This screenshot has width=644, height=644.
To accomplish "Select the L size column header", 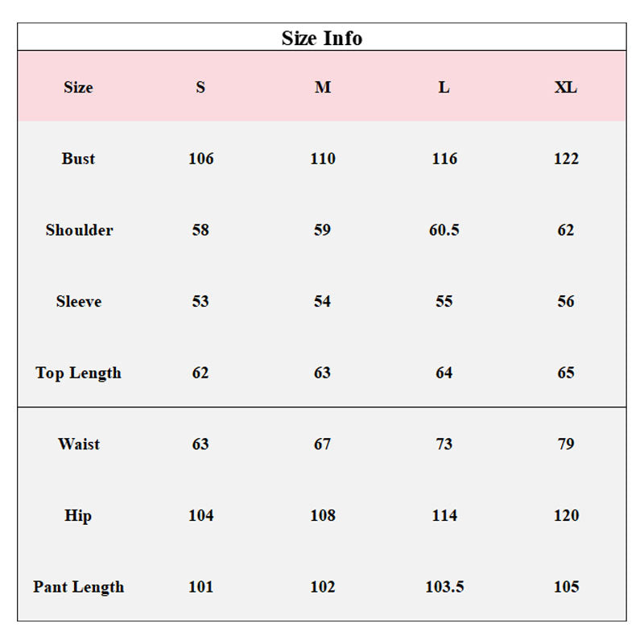I will click(444, 87).
